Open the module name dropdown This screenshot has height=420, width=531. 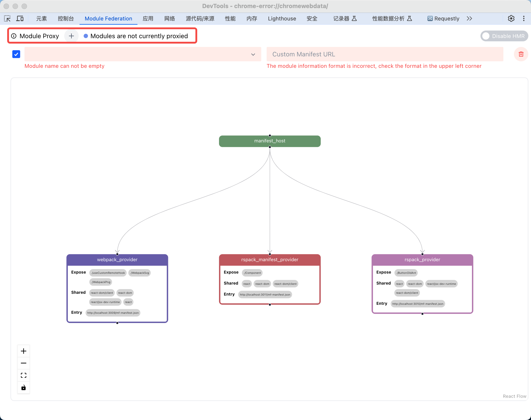point(143,54)
